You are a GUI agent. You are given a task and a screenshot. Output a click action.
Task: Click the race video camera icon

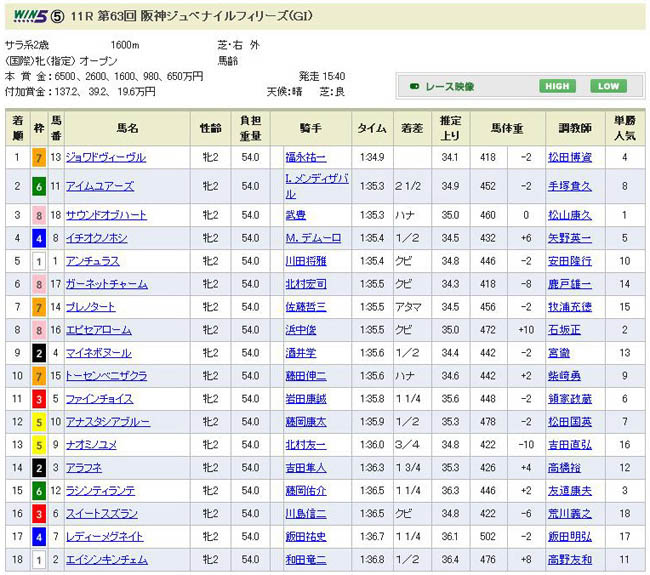(414, 87)
